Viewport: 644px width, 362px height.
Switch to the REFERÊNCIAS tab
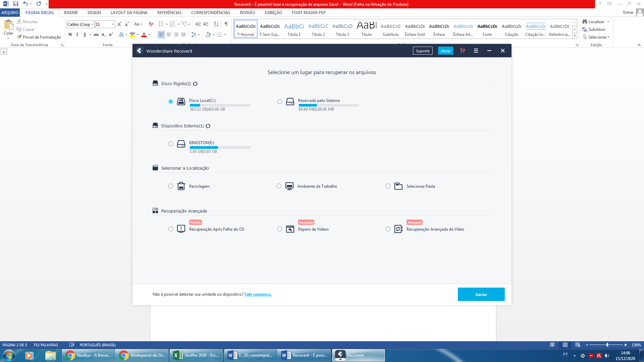169,12
